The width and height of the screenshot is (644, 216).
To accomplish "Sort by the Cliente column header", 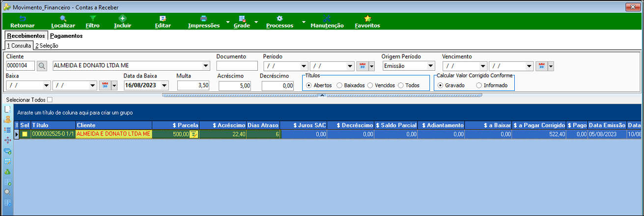I will (x=114, y=125).
